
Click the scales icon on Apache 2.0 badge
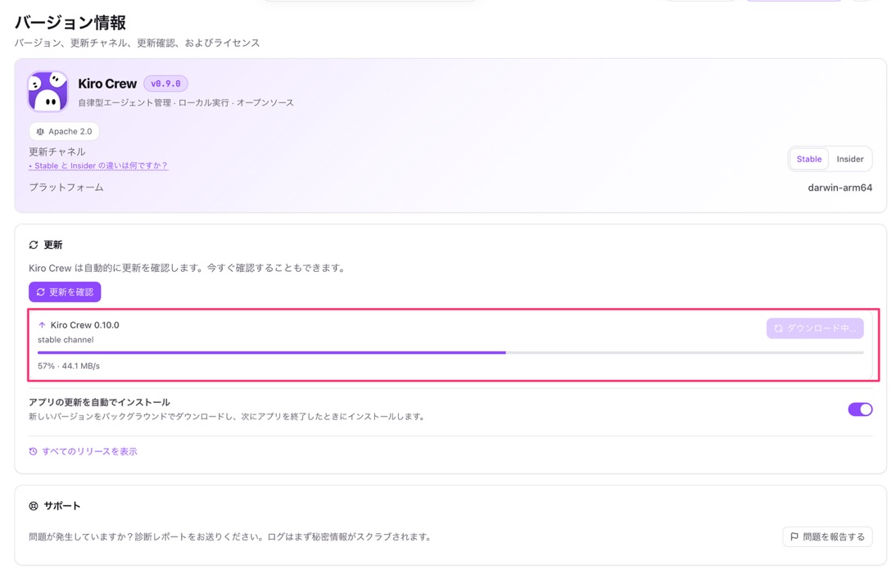(x=40, y=131)
